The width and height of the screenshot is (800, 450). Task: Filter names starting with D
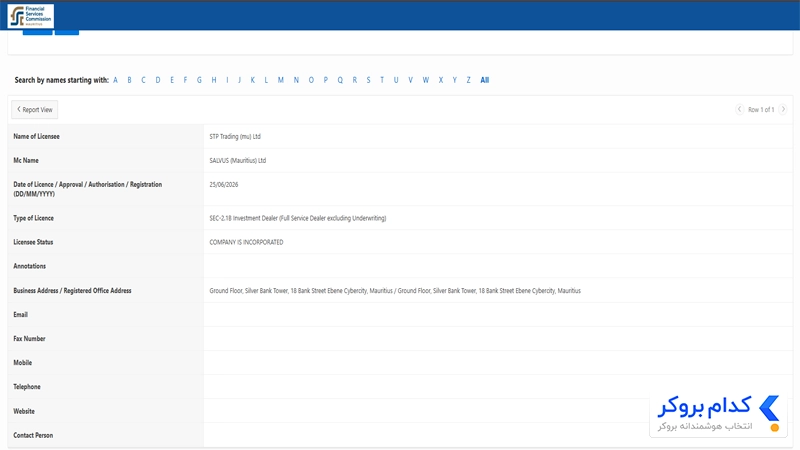(158, 80)
